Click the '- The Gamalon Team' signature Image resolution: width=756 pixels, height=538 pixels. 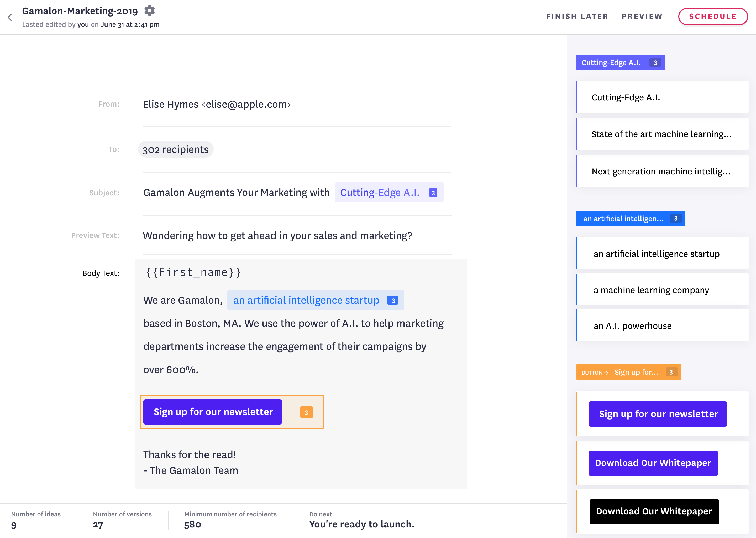[191, 470]
